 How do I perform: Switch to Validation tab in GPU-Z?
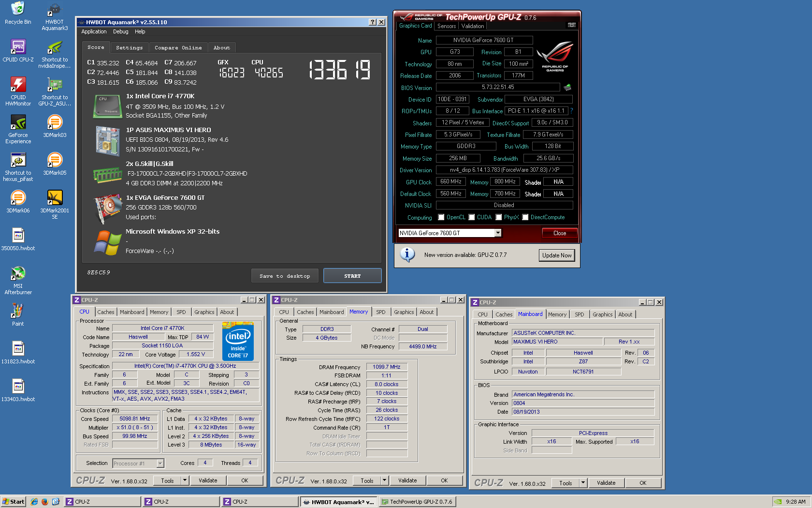[x=473, y=26]
